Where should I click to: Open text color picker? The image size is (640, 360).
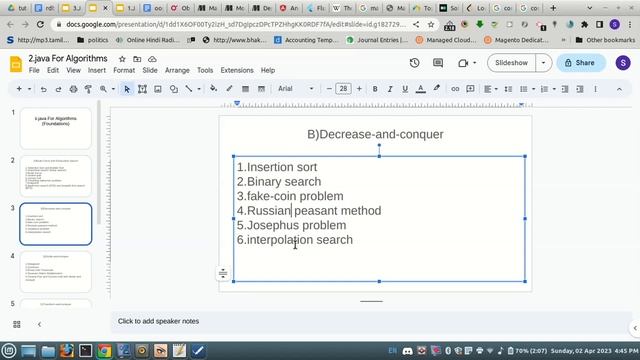[x=420, y=89]
